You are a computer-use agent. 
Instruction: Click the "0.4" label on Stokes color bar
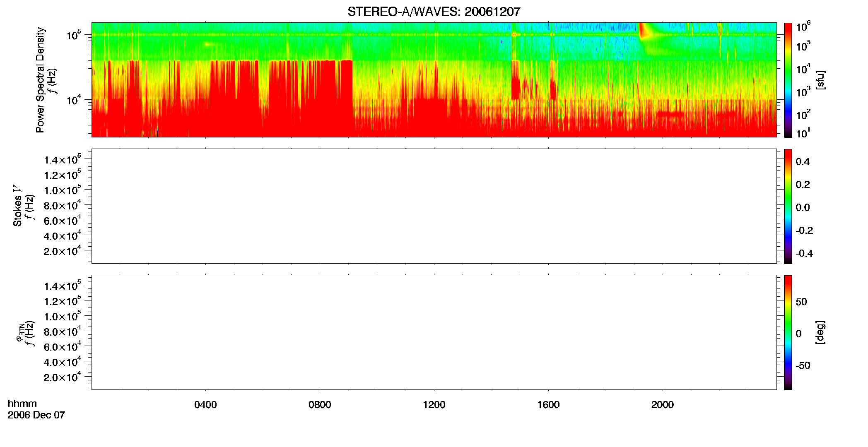(803, 162)
